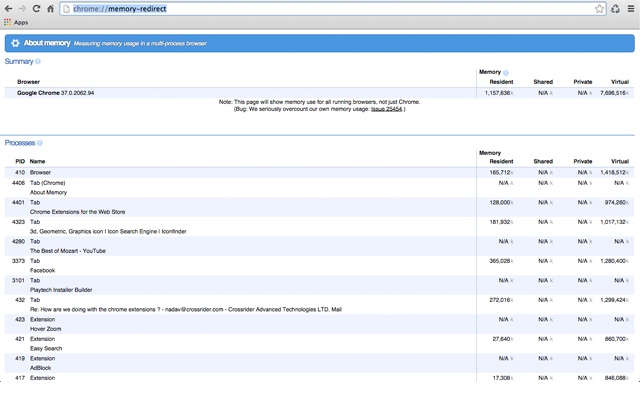640x400 pixels.
Task: Bookmark this page with the star icon
Action: [600, 8]
